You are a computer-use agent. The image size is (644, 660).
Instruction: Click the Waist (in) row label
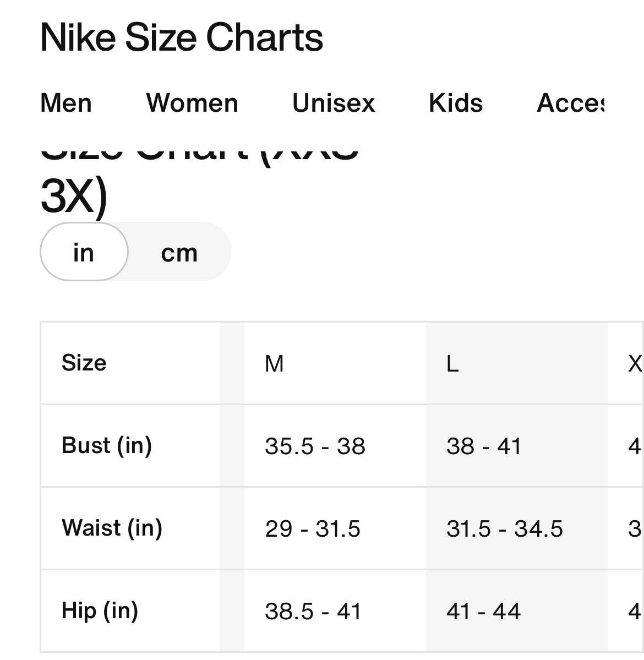[x=112, y=528]
